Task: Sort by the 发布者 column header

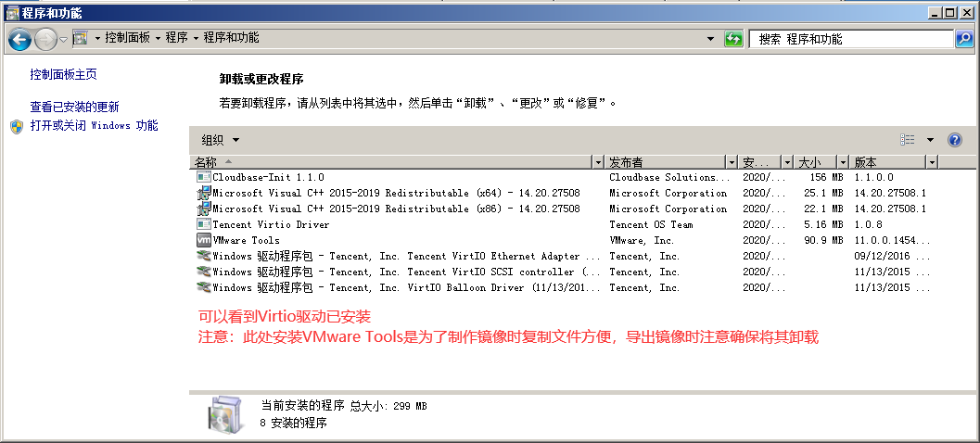Action: 666,162
